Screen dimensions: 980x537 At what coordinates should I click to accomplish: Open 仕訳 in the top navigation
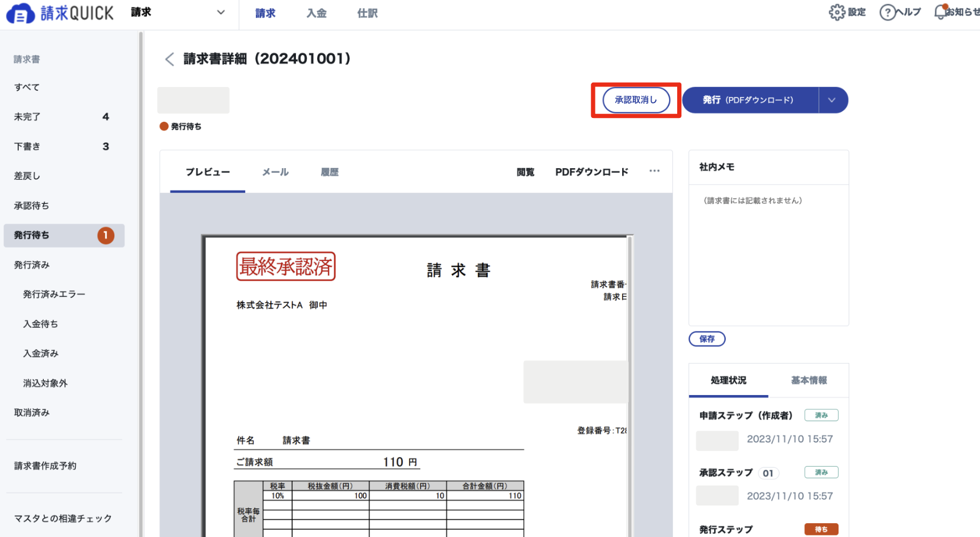coord(367,13)
